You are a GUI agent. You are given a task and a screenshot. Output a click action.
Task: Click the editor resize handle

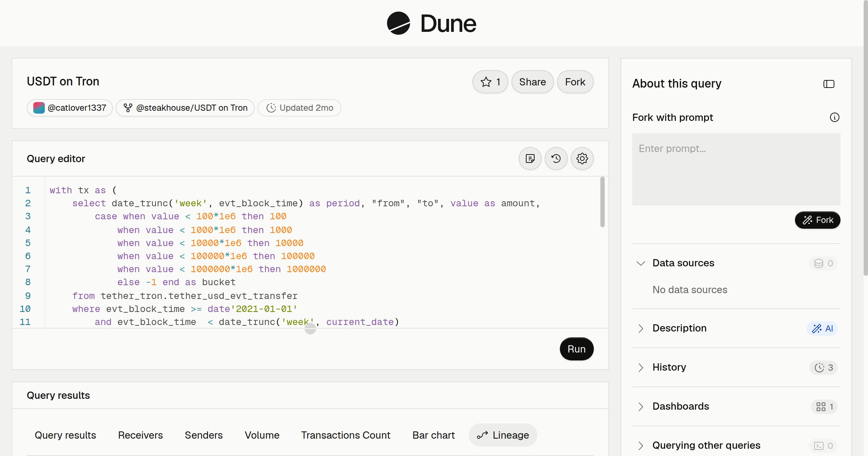(x=310, y=328)
